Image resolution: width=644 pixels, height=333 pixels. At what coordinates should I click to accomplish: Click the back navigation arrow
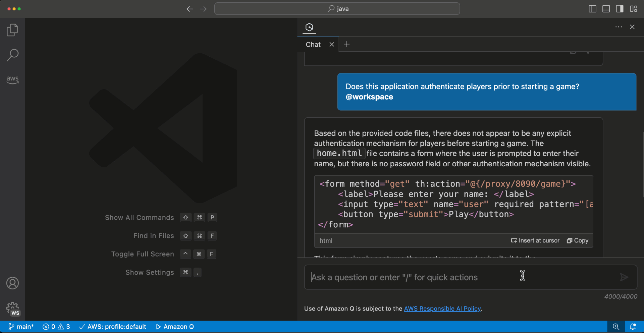[x=190, y=9]
